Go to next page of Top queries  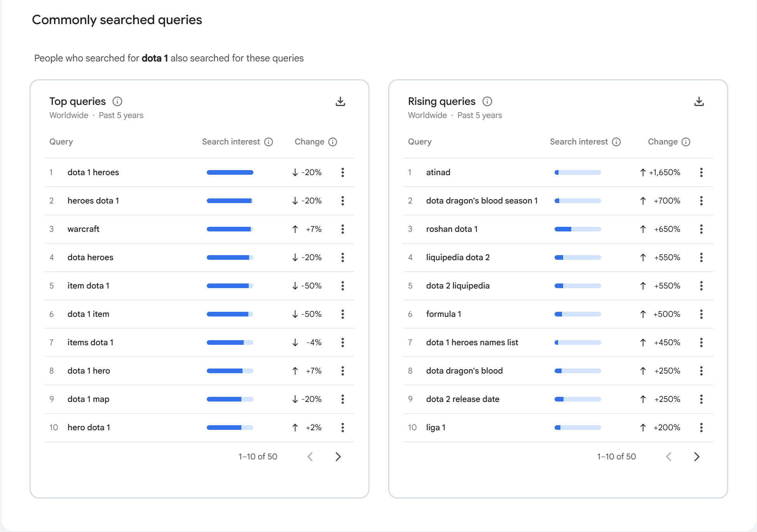(x=338, y=457)
